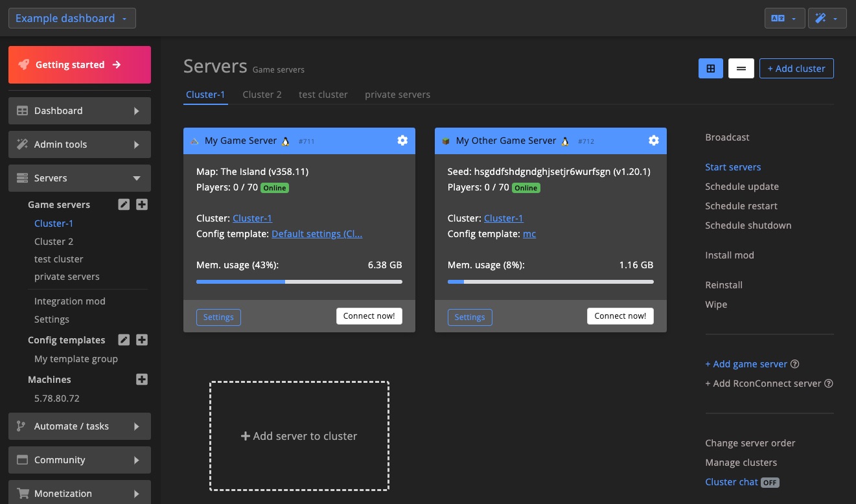Toggle Cluster chat OFF switch
The height and width of the screenshot is (504, 856).
point(770,483)
